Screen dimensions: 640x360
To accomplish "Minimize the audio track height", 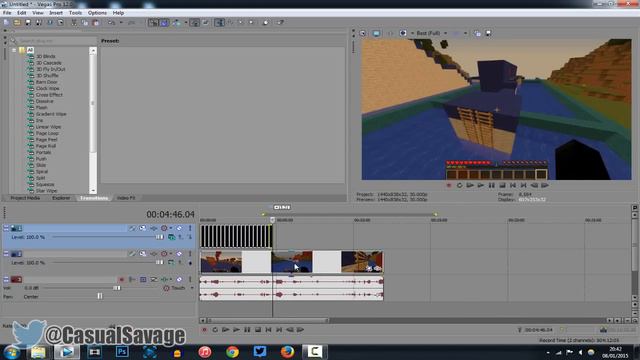I will pos(6,280).
